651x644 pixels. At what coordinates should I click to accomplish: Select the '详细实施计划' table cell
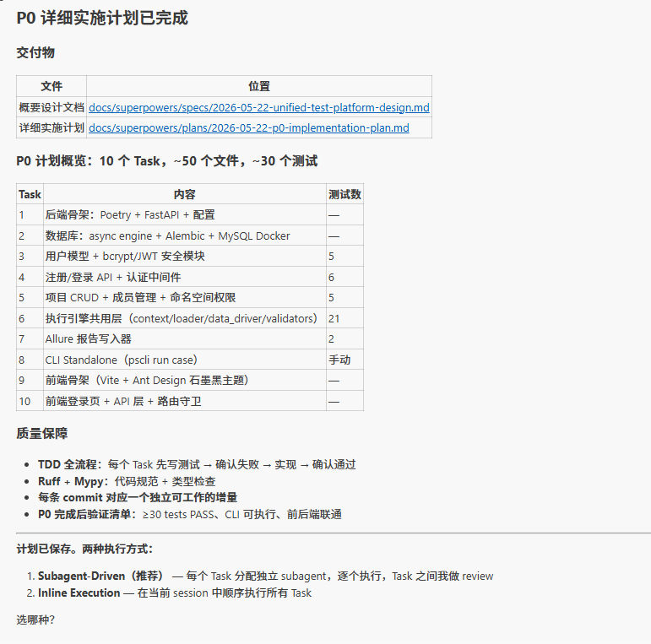point(52,127)
